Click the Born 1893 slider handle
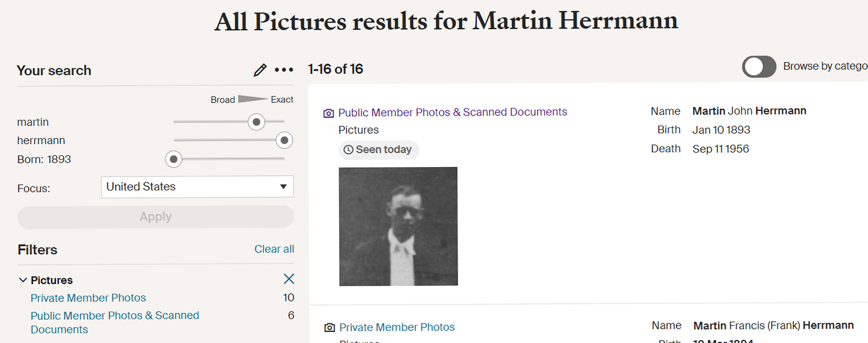The height and width of the screenshot is (343, 868). pyautogui.click(x=173, y=159)
